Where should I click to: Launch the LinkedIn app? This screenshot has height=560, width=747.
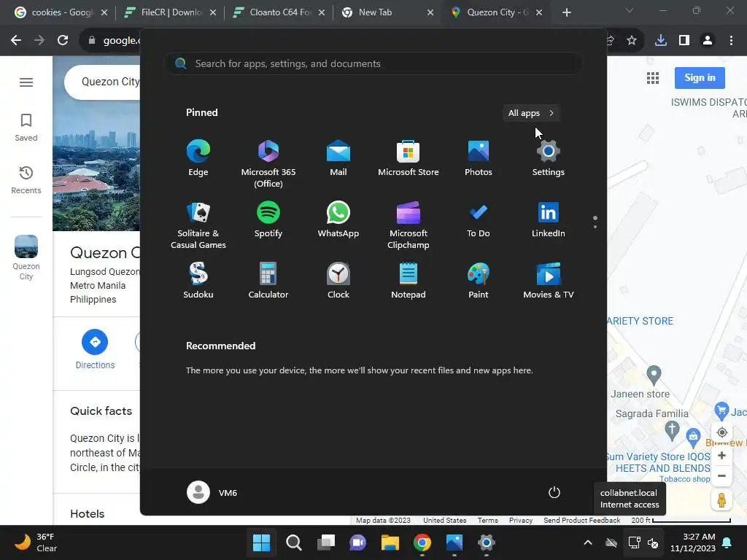549,219
